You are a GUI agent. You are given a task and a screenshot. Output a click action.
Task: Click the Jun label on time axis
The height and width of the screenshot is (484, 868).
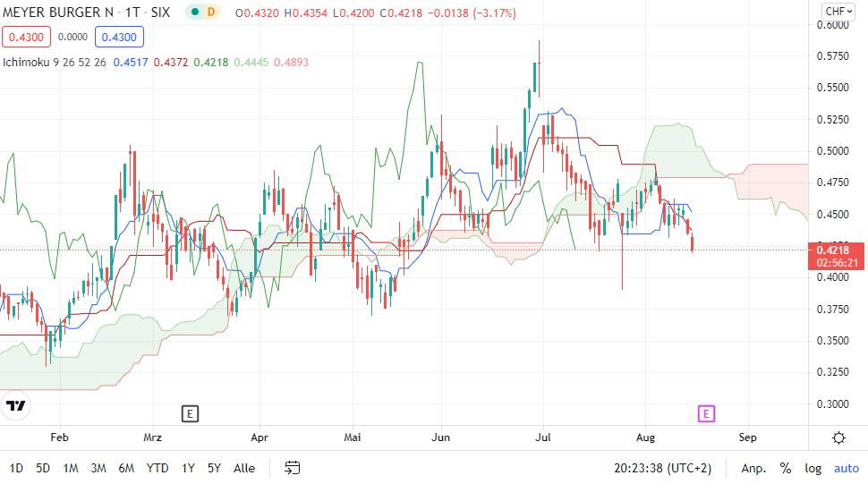pyautogui.click(x=440, y=437)
